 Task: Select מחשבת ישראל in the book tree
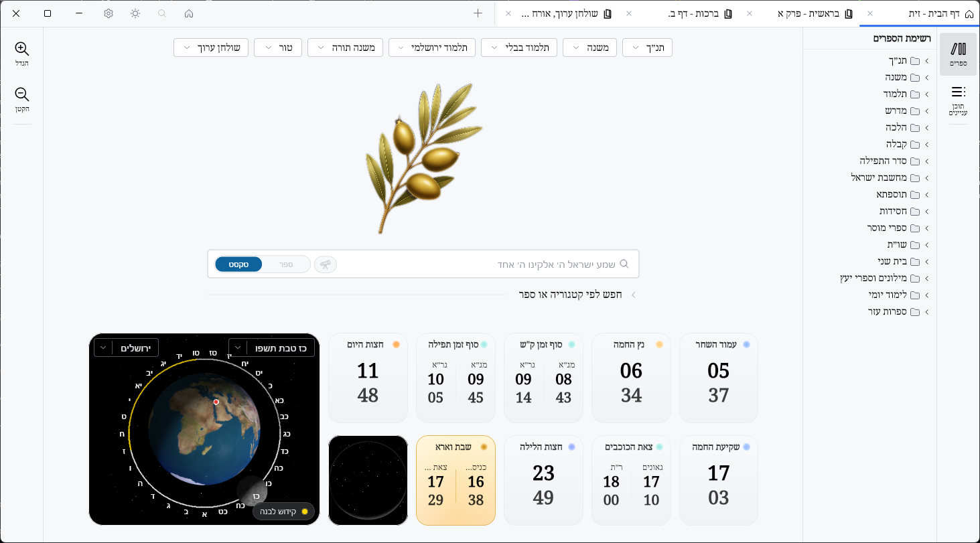pyautogui.click(x=878, y=177)
